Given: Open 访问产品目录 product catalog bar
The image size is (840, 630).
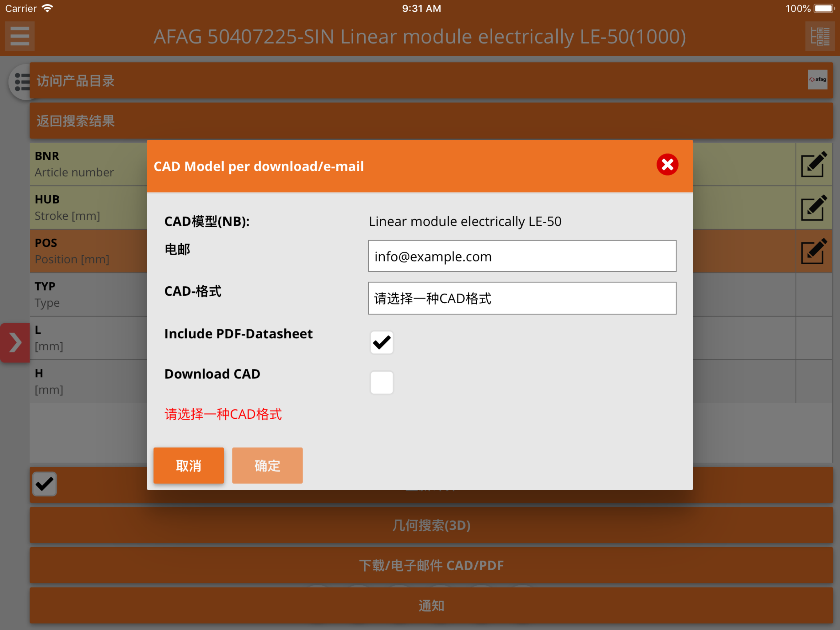Looking at the screenshot, I should pyautogui.click(x=431, y=81).
